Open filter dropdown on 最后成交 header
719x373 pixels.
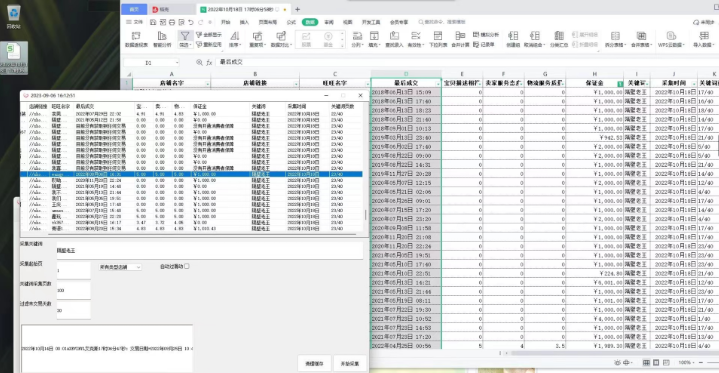(x=437, y=84)
